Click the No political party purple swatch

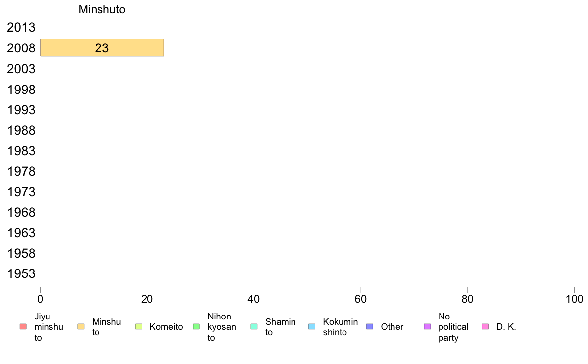(x=427, y=327)
